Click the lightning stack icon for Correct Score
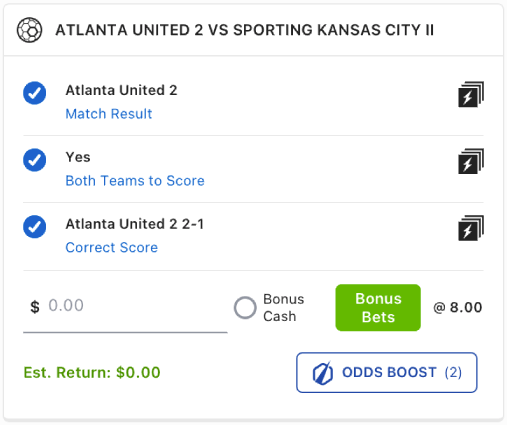Viewport: 507px width, 425px height. 471,228
